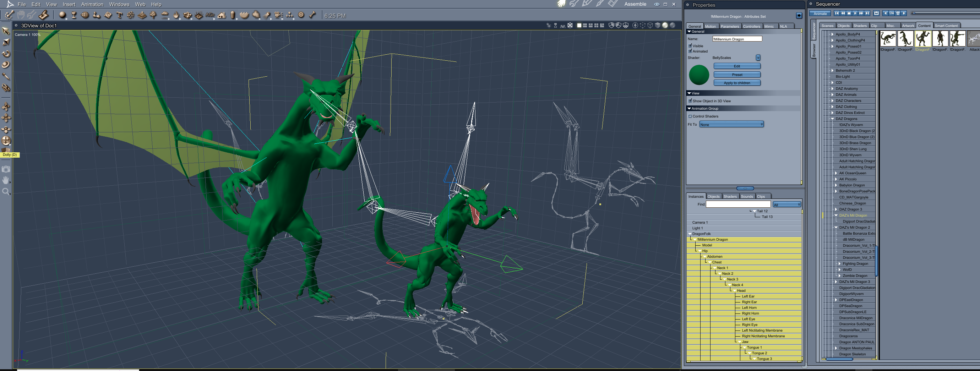The image size is (980, 371).
Task: Click the sequencer trash keyframe icon
Action: (898, 13)
